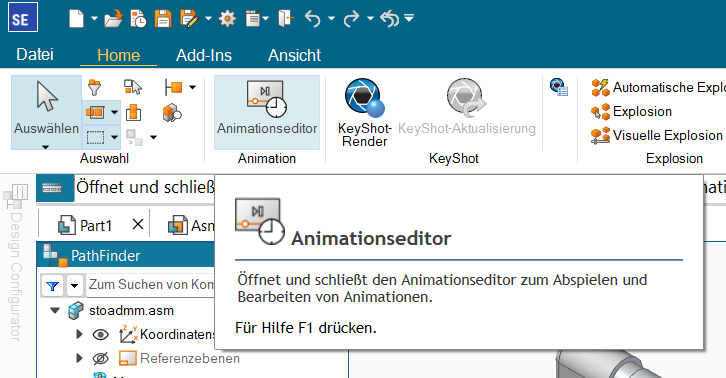Click the PathFinder panel header icon
This screenshot has width=726, height=378.
click(55, 255)
